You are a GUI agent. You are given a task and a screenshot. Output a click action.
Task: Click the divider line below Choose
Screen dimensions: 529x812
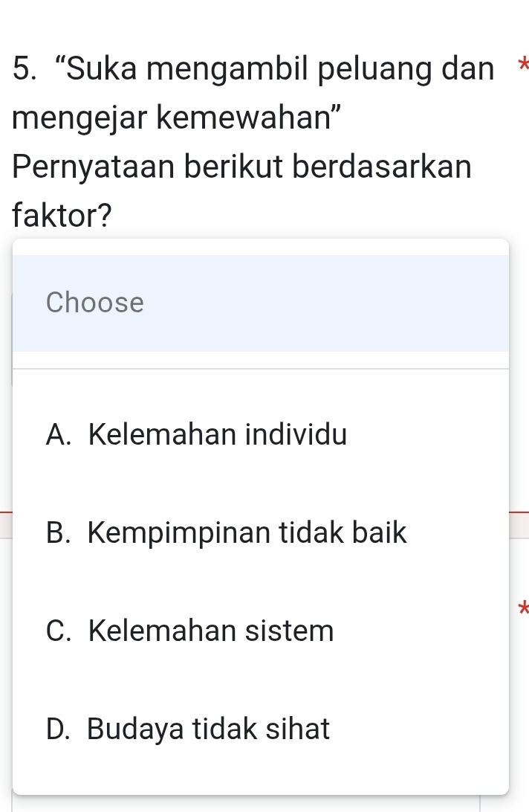click(x=260, y=369)
